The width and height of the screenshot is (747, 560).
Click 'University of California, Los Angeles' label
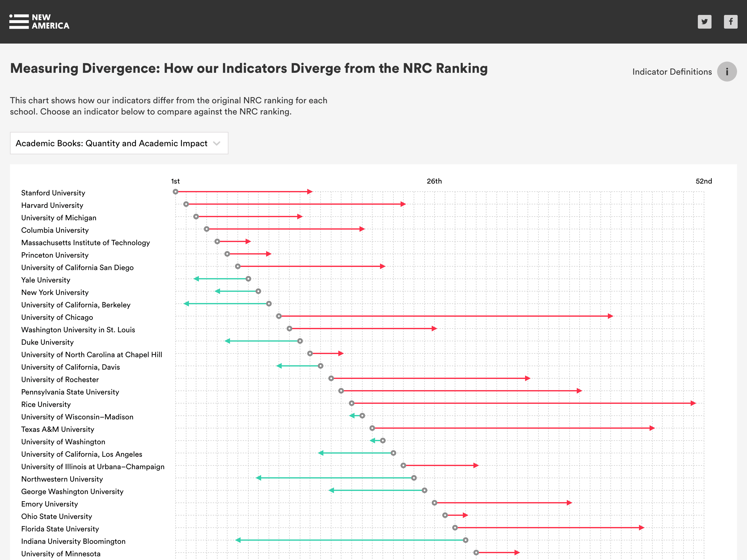click(82, 454)
